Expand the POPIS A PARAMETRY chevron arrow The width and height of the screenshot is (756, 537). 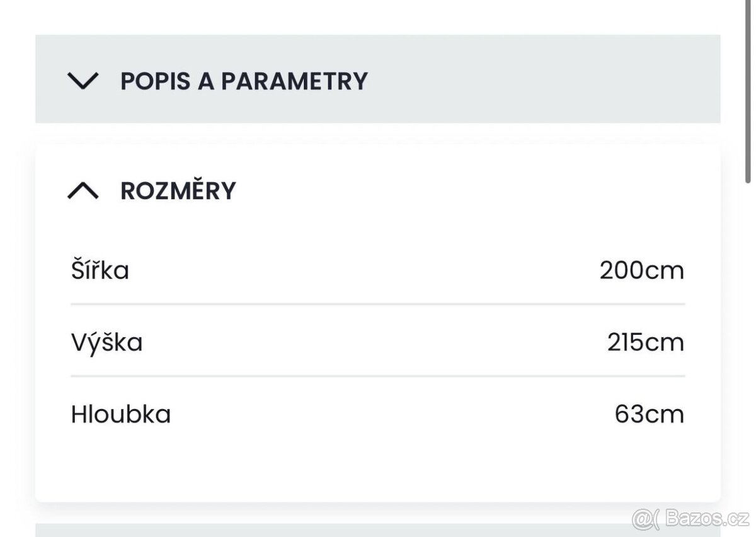[83, 81]
